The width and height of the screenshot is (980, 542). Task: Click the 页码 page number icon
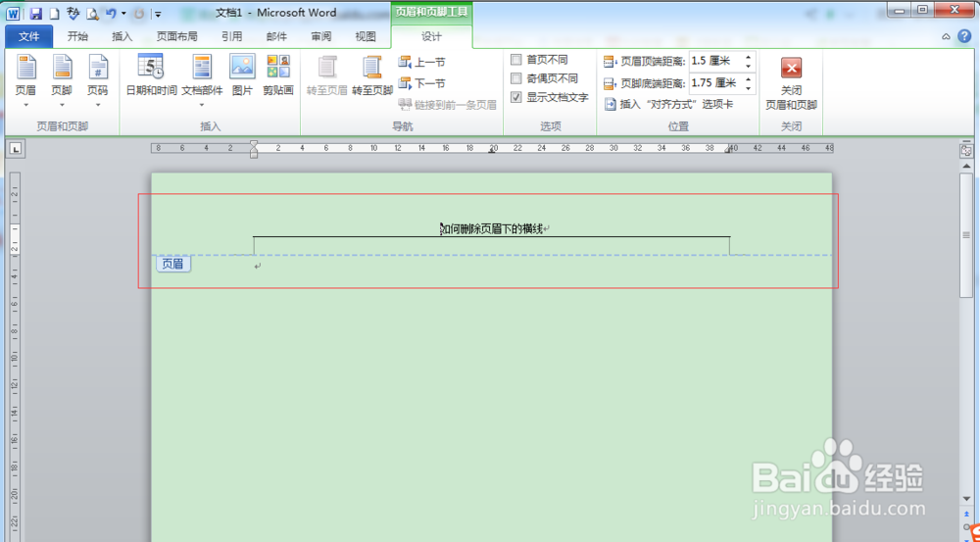click(x=97, y=67)
